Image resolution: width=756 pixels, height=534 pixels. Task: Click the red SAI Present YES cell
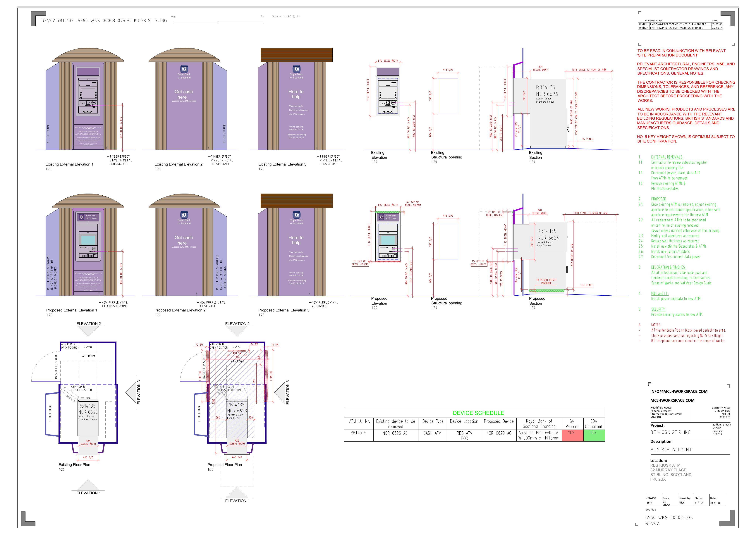coord(572,435)
